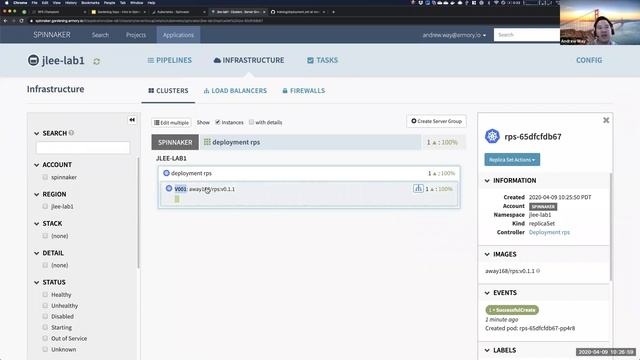Collapse the SEARCH filter section
This screenshot has height=360, width=640.
tap(37, 133)
